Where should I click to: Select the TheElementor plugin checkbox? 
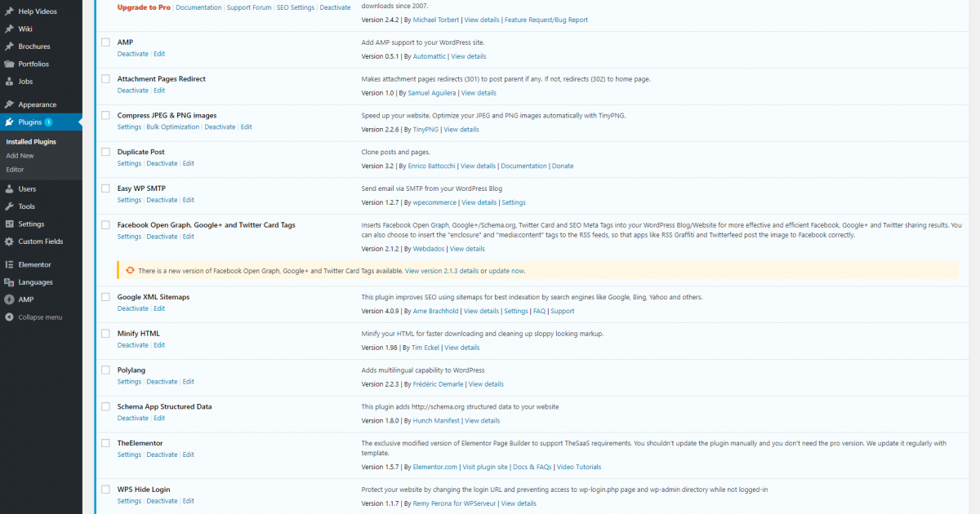(105, 443)
